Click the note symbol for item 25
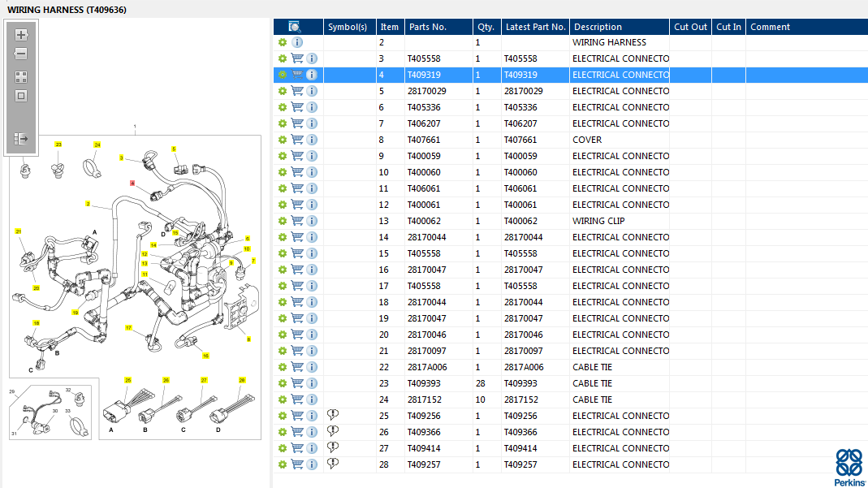Image resolution: width=868 pixels, height=488 pixels. (333, 415)
